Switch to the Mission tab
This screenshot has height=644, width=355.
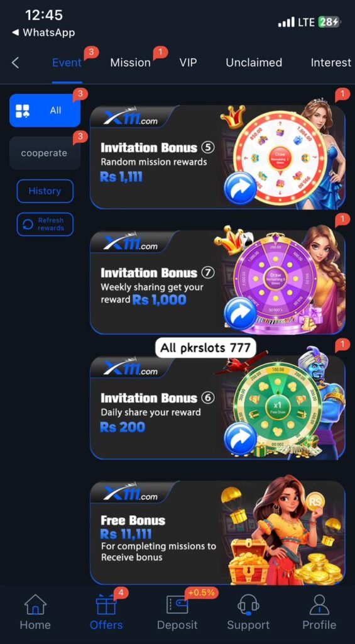pos(130,63)
